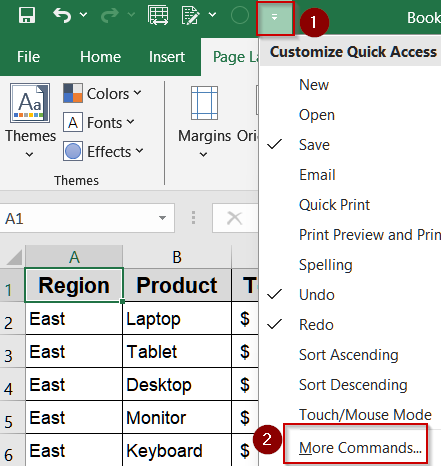This screenshot has height=466, width=441.
Task: Click the Save icon in Quick Access Toolbar
Action: [27, 15]
